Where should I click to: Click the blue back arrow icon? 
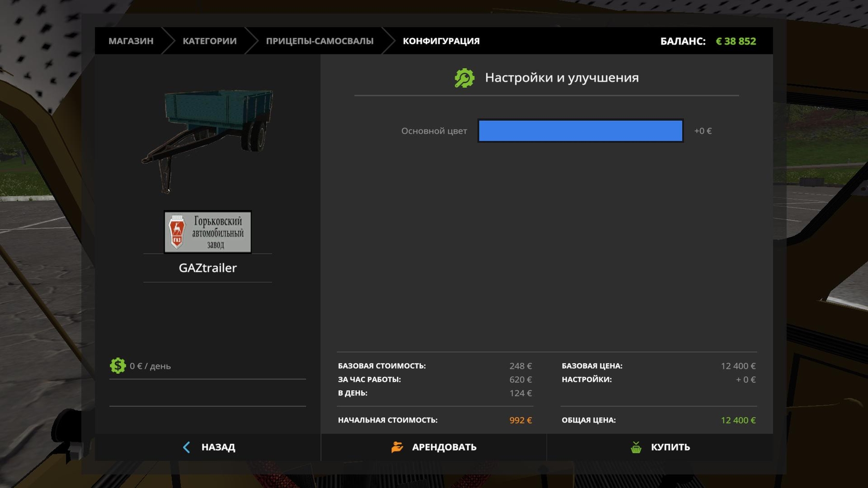(x=187, y=447)
